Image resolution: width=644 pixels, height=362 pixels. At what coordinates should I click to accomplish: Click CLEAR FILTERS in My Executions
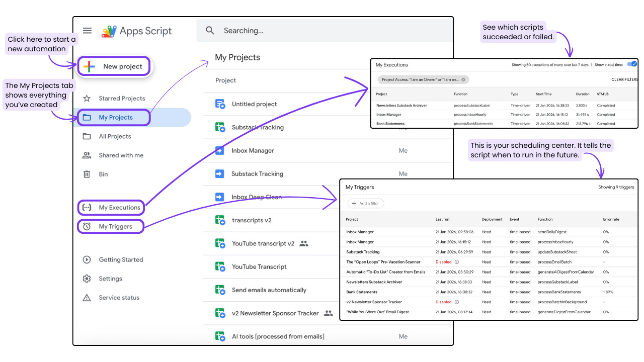pyautogui.click(x=624, y=79)
